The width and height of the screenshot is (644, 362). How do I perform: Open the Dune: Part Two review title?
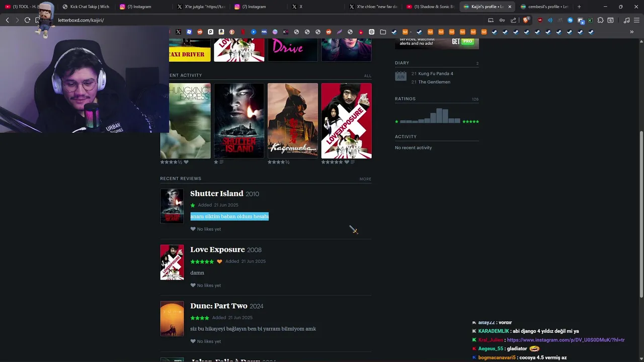[218, 306]
